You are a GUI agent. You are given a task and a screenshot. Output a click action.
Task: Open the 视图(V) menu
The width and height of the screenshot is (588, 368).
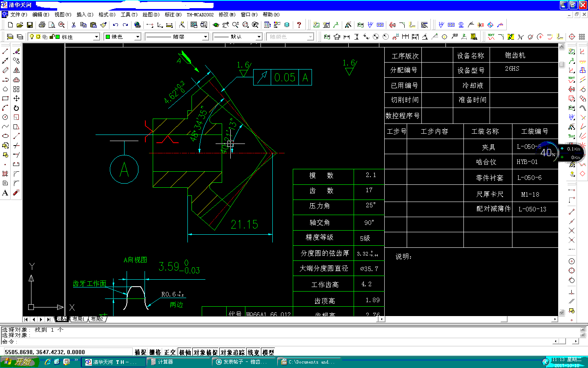(x=63, y=14)
